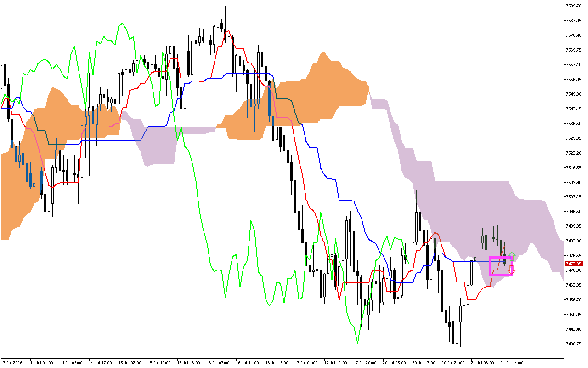This screenshot has height=368, width=588.
Task: Click the 7523.20 price axis label
Action: point(574,153)
